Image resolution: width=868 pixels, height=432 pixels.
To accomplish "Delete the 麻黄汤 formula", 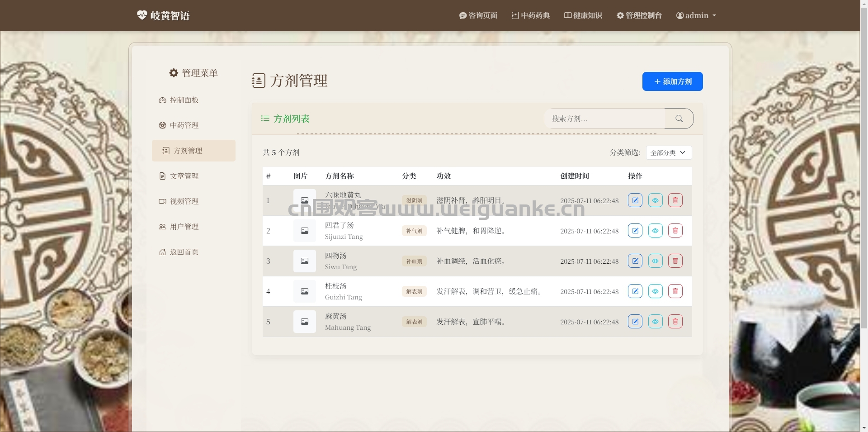I will (675, 322).
